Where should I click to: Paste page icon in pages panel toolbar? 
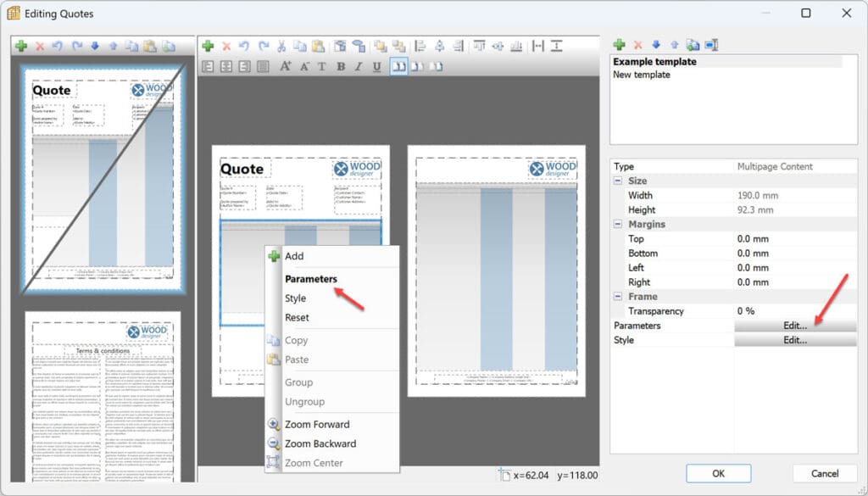pyautogui.click(x=150, y=46)
